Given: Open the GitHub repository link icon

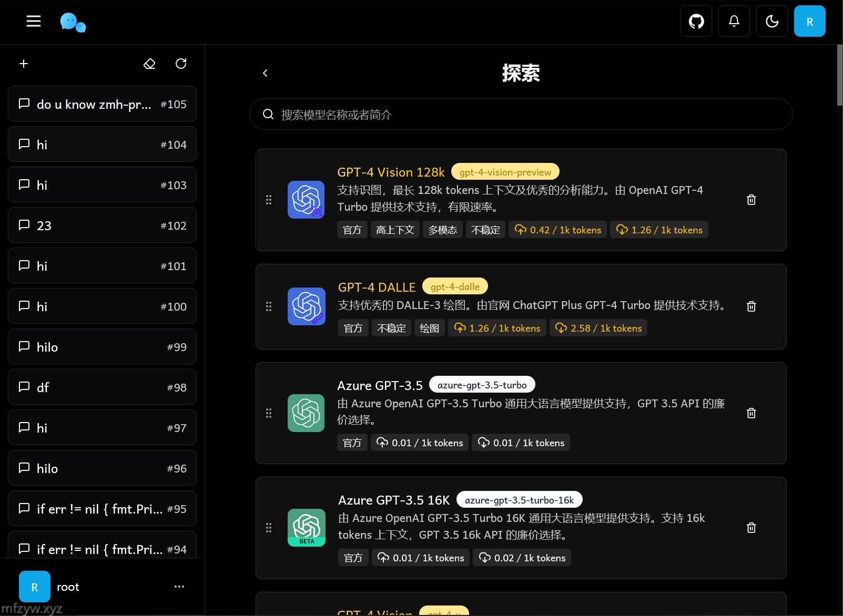Looking at the screenshot, I should pos(696,22).
